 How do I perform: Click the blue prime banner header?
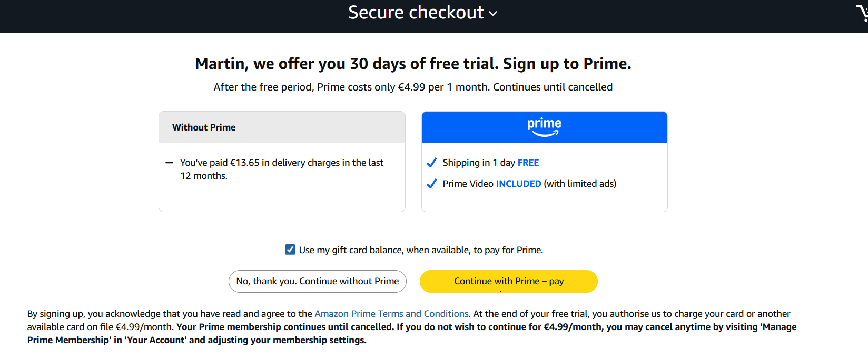point(544,127)
